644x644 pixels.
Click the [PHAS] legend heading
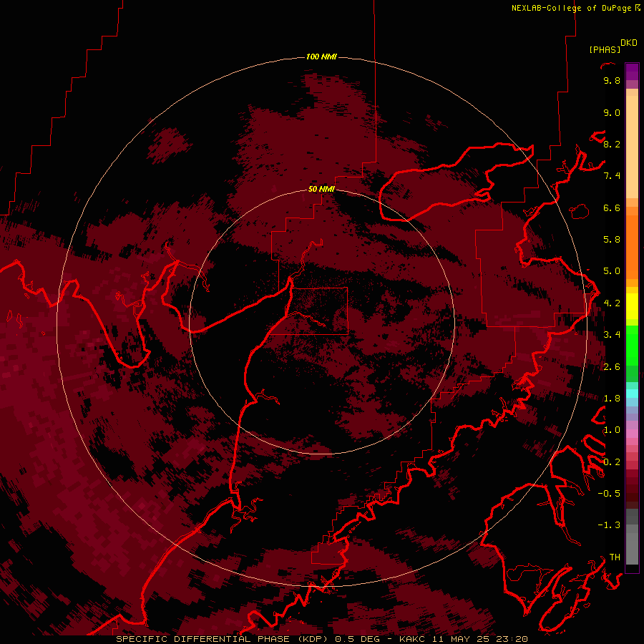[x=605, y=49]
